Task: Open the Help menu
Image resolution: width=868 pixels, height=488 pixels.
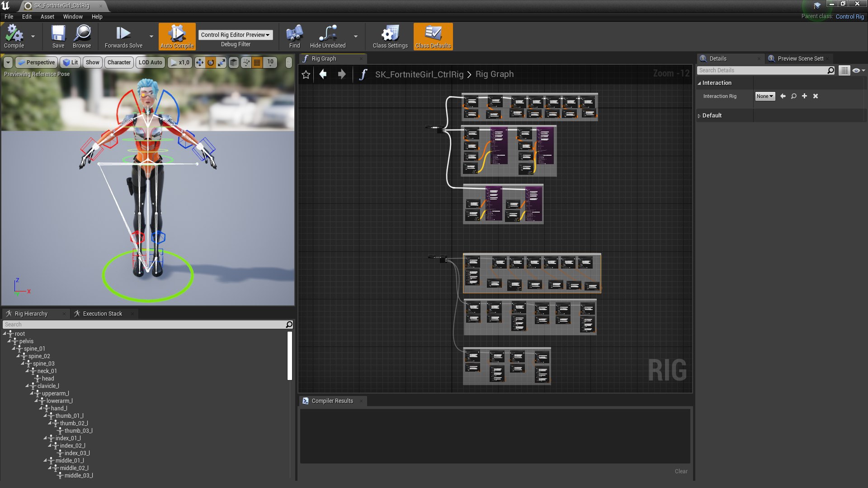Action: click(97, 17)
